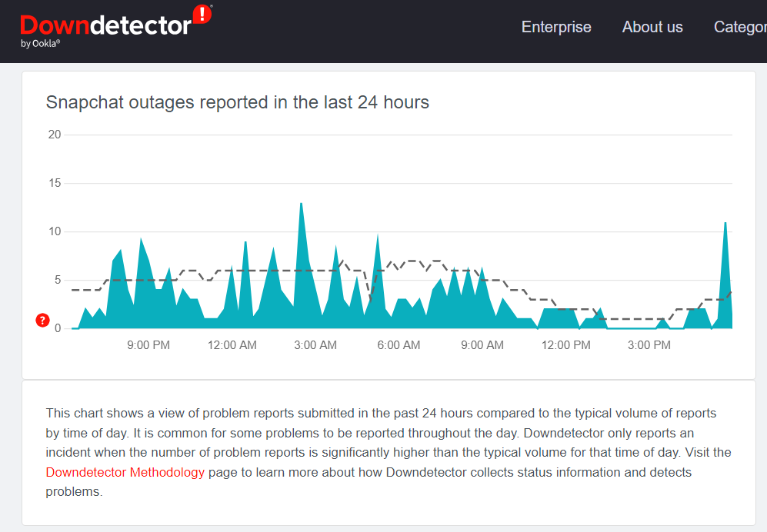
Task: Select the "20" value on the y-axis
Action: click(x=54, y=134)
